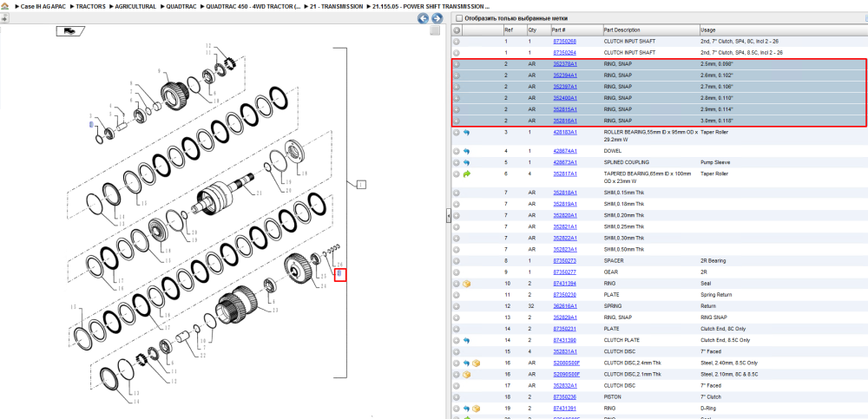The width and height of the screenshot is (868, 419).
Task: Open part number link 428183A1
Action: click(x=565, y=133)
